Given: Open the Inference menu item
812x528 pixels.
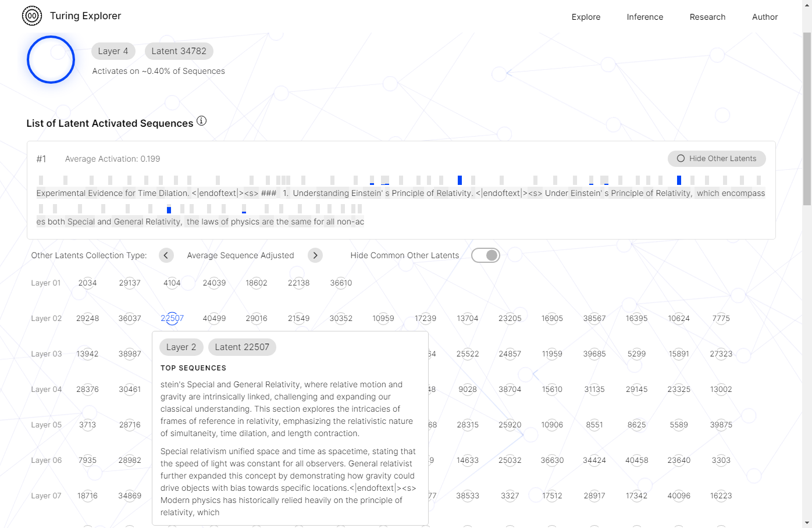Looking at the screenshot, I should [x=644, y=17].
